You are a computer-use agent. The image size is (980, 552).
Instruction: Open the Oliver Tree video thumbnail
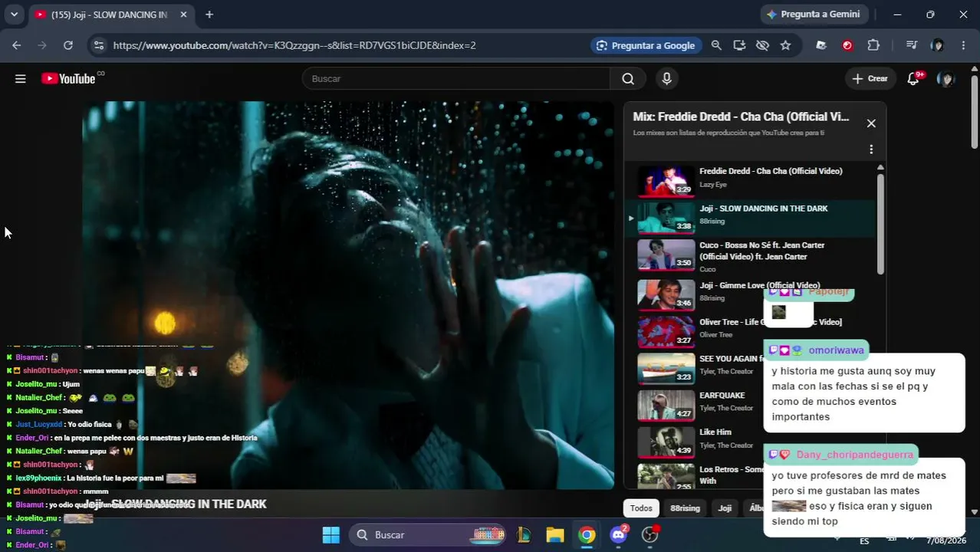(x=666, y=331)
